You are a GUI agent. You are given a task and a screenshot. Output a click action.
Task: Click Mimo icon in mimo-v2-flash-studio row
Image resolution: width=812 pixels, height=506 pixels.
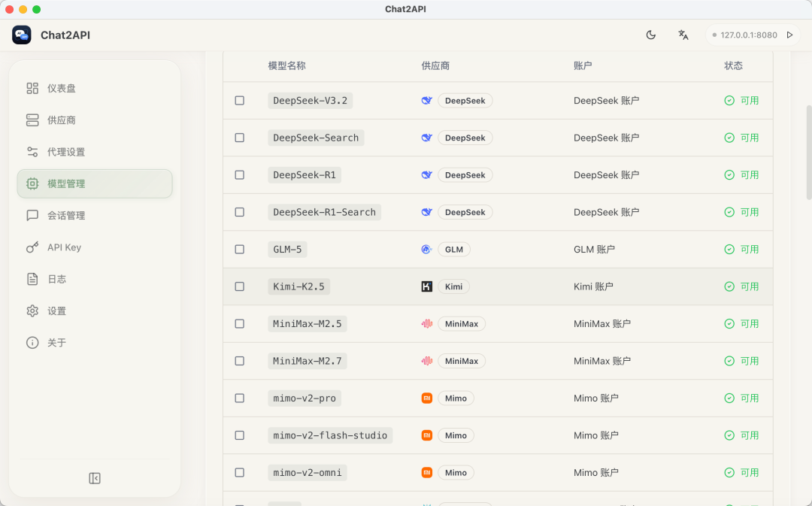point(427,435)
